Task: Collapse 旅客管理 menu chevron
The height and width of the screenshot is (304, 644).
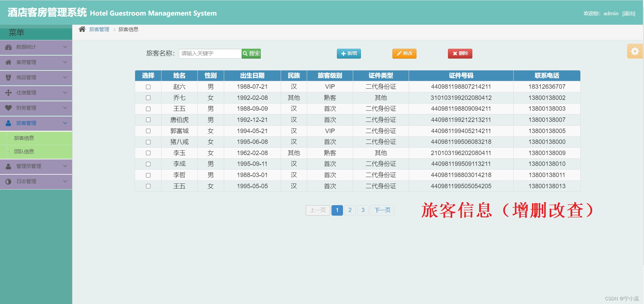Action: point(65,123)
